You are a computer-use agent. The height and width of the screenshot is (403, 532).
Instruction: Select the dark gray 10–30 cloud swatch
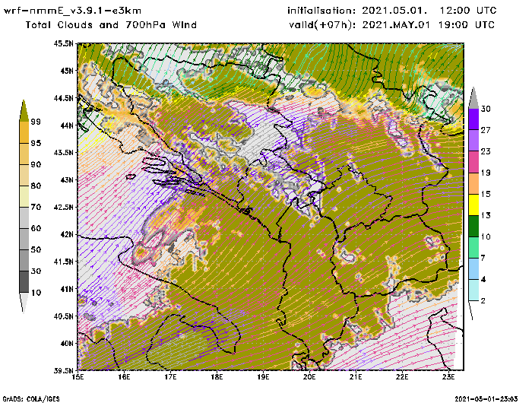coord(24,282)
